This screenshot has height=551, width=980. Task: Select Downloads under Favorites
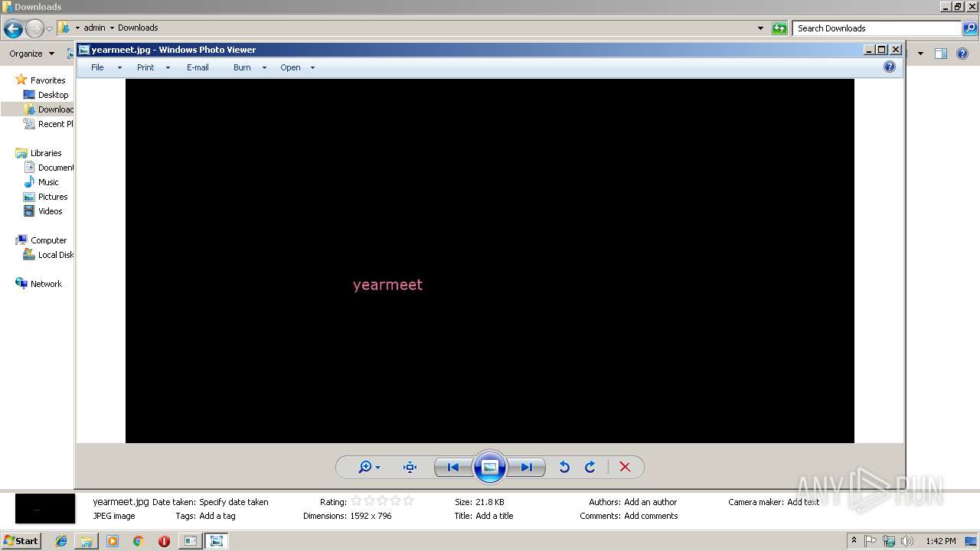55,109
